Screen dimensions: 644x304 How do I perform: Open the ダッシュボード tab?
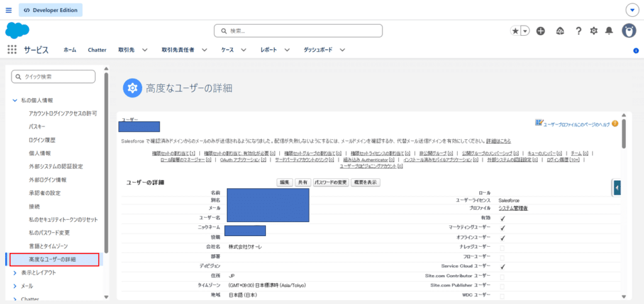click(x=318, y=50)
